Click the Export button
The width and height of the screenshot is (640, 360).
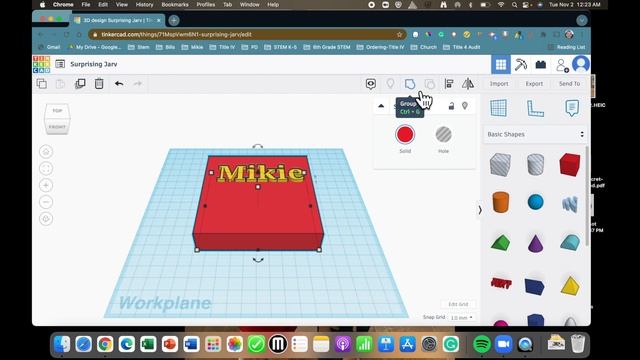[534, 84]
